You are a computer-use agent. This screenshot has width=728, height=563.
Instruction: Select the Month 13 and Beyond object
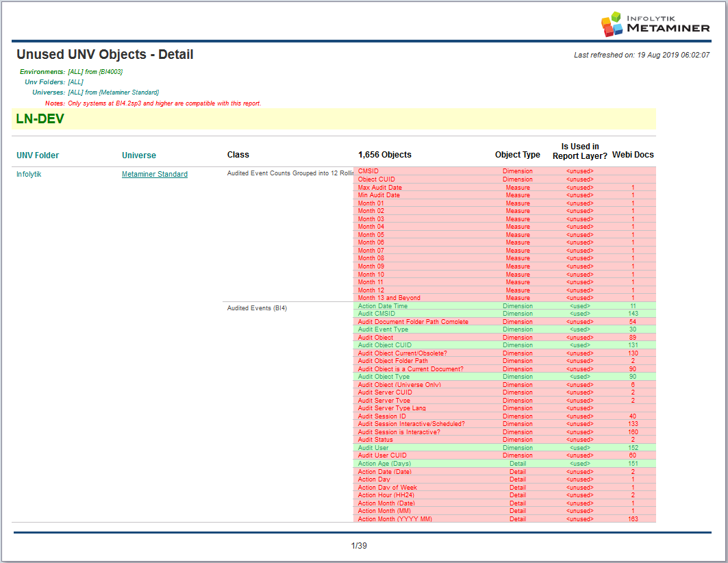click(x=389, y=298)
